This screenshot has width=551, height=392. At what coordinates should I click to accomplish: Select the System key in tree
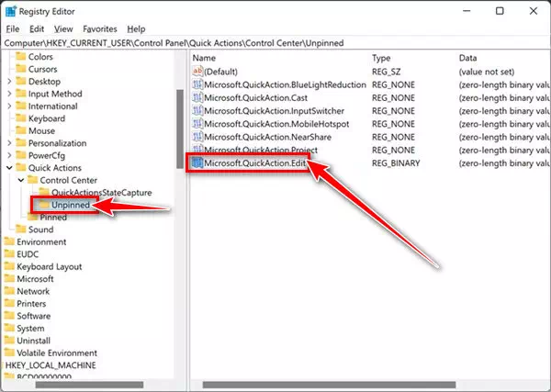30,329
